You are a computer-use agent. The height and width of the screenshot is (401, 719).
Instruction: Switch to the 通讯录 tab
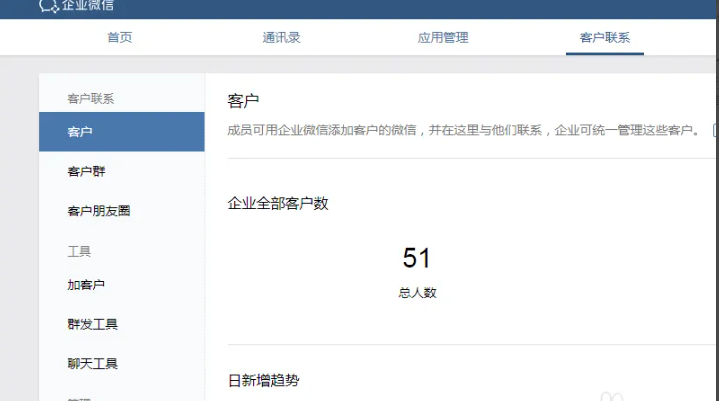point(282,38)
